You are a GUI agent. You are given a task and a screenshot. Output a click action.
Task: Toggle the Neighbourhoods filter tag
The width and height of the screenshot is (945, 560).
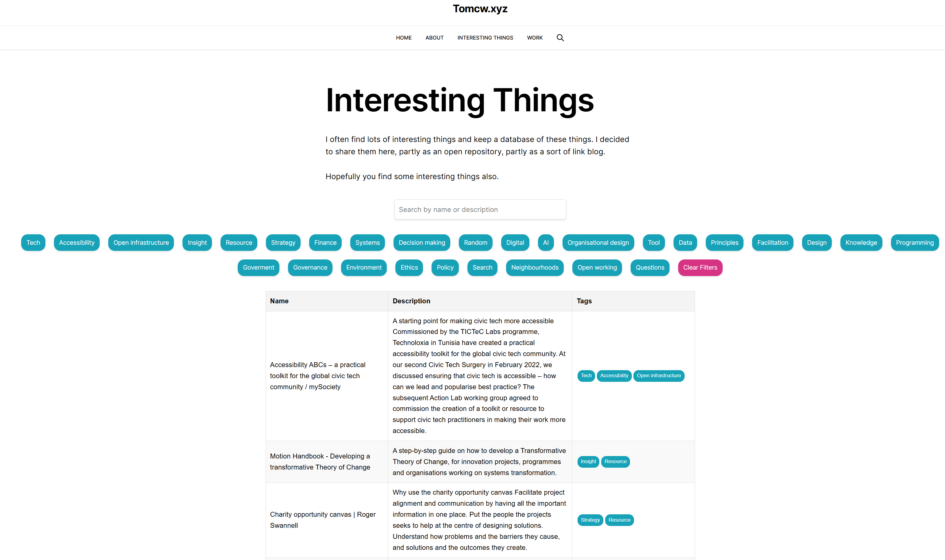click(x=535, y=267)
